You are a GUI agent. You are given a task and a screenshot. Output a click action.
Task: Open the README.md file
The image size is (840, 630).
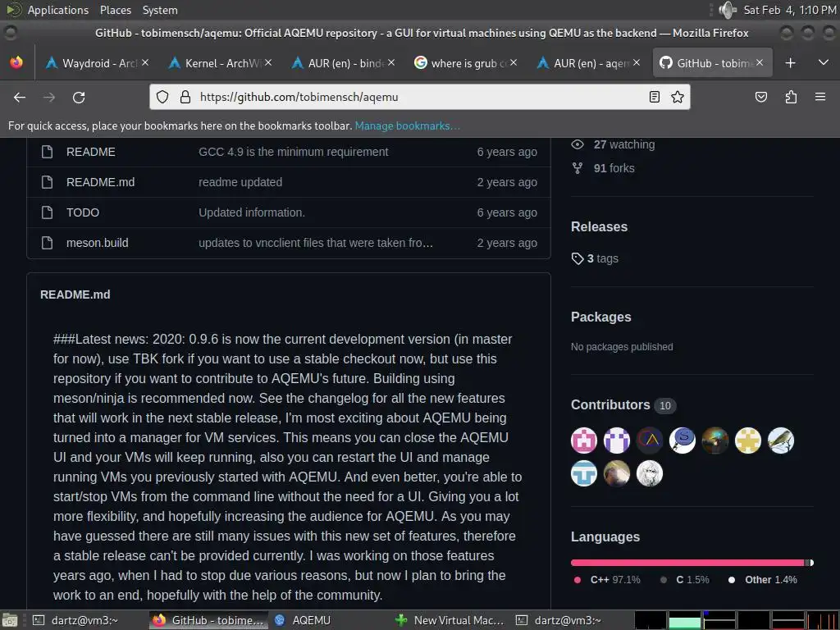click(100, 182)
